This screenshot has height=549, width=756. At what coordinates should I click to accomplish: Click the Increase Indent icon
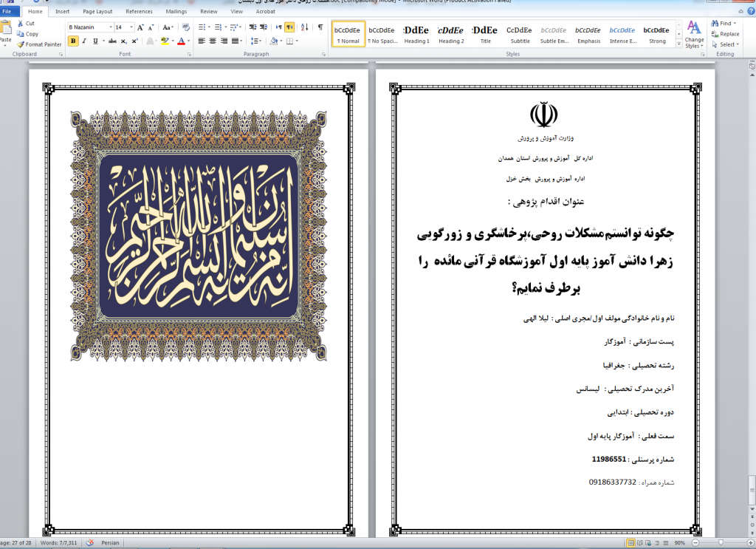pos(264,27)
